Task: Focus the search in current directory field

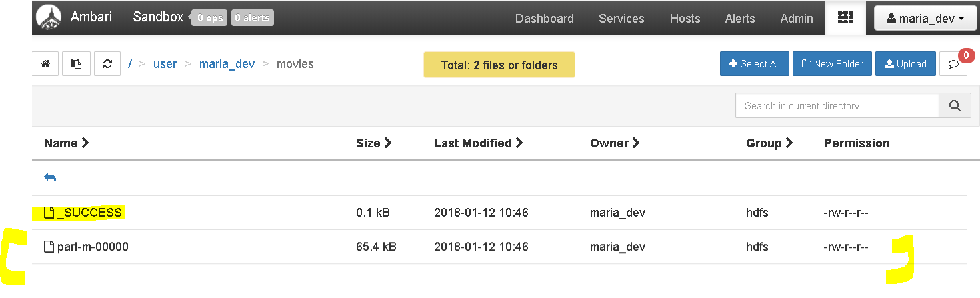Action: click(x=837, y=105)
